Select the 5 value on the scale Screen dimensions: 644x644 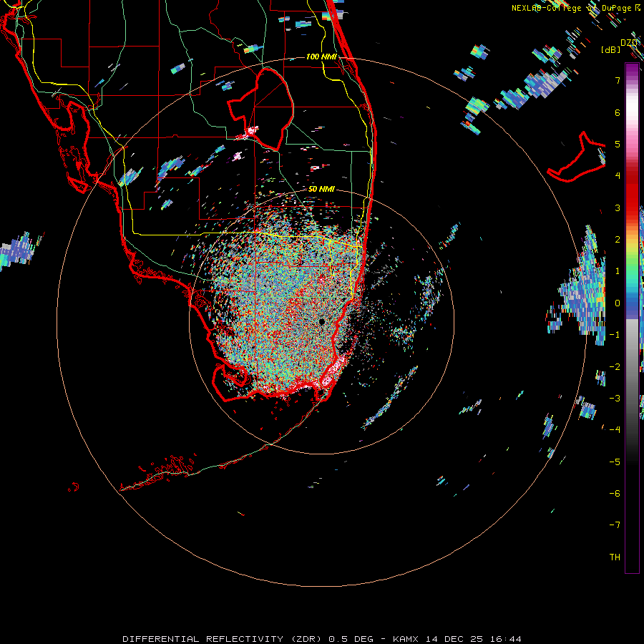(618, 144)
